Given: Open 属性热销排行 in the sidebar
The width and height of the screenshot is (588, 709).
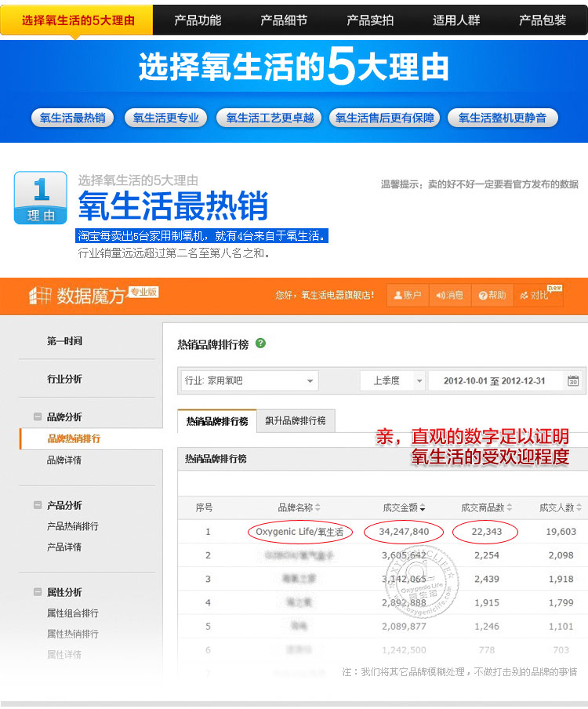Looking at the screenshot, I should coord(73,634).
